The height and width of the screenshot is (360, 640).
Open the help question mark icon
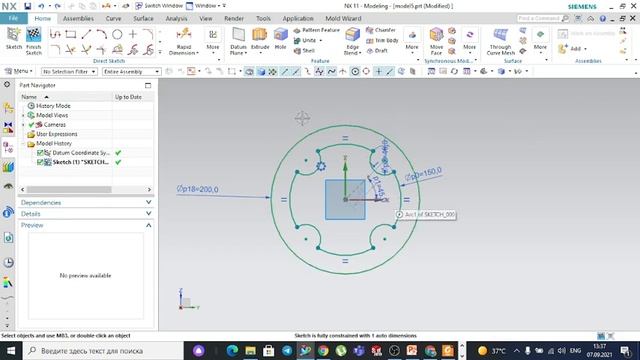click(x=603, y=18)
